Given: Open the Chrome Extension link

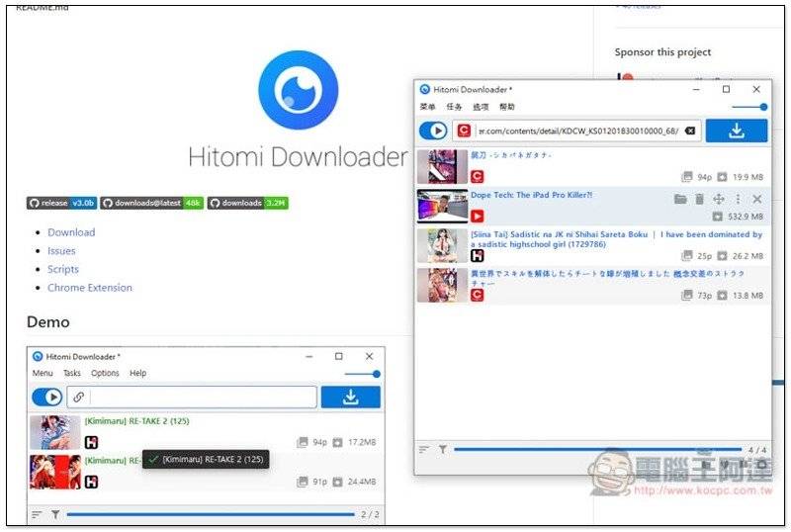Looking at the screenshot, I should (x=90, y=287).
